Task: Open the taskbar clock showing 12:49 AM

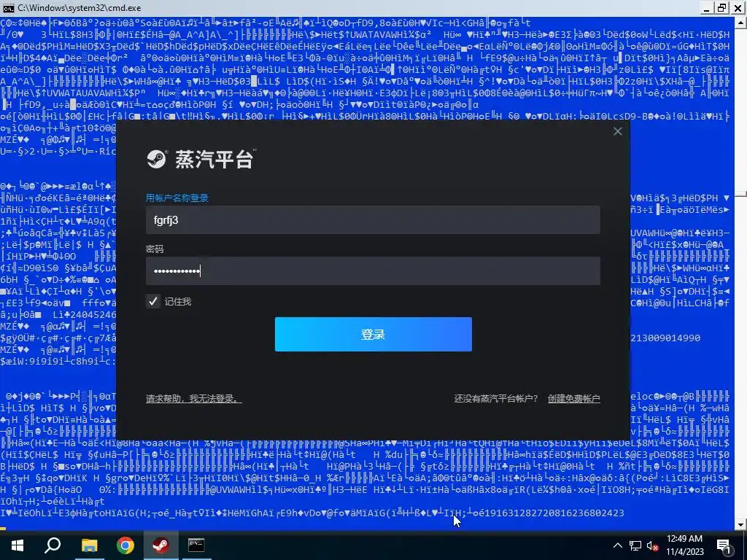Action: [x=684, y=545]
